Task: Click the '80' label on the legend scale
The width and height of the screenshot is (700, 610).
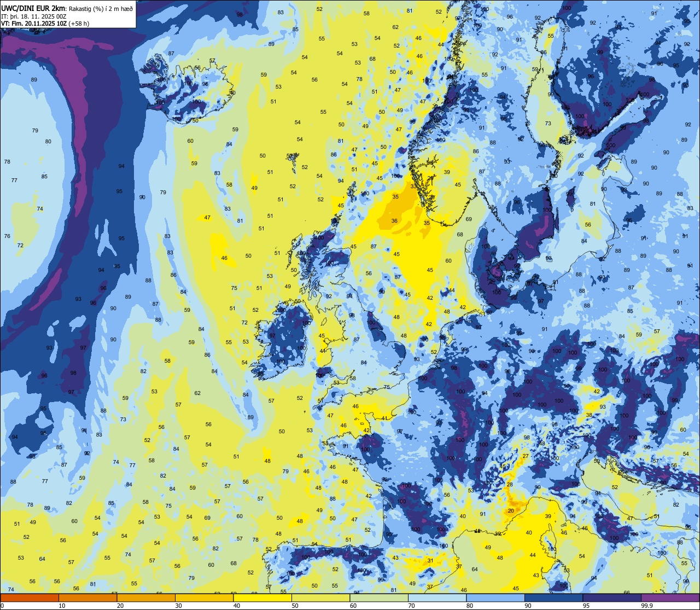Action: point(470,606)
